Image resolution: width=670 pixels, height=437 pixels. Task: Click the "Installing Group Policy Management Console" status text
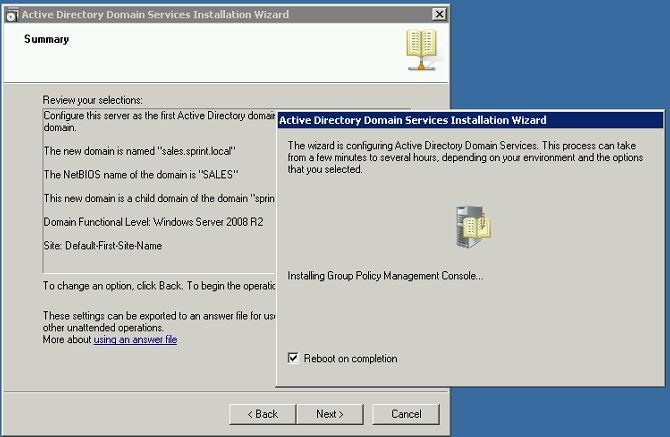click(x=385, y=275)
